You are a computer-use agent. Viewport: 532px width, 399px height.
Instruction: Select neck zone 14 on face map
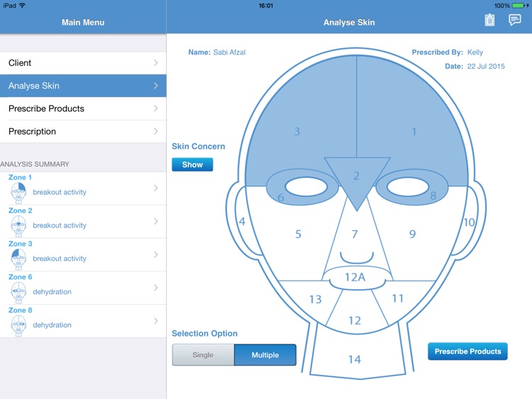[355, 359]
